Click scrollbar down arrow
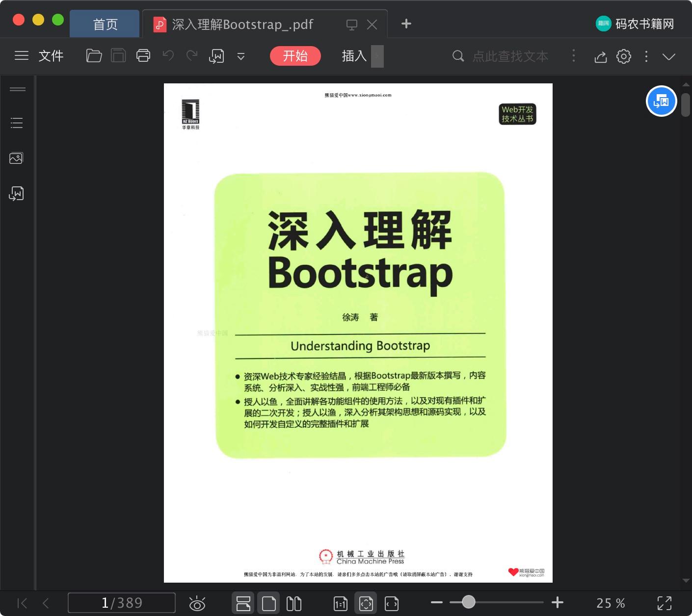The image size is (692, 616). pos(686,581)
